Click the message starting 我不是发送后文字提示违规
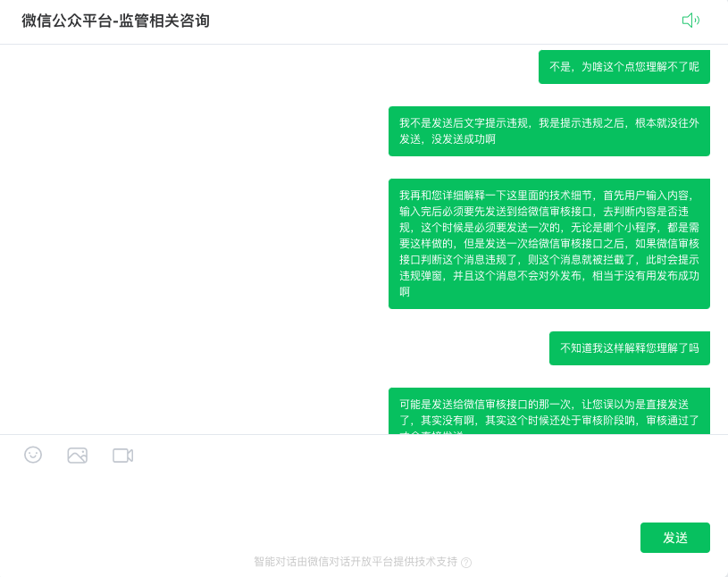Image resolution: width=728 pixels, height=577 pixels. pos(549,131)
